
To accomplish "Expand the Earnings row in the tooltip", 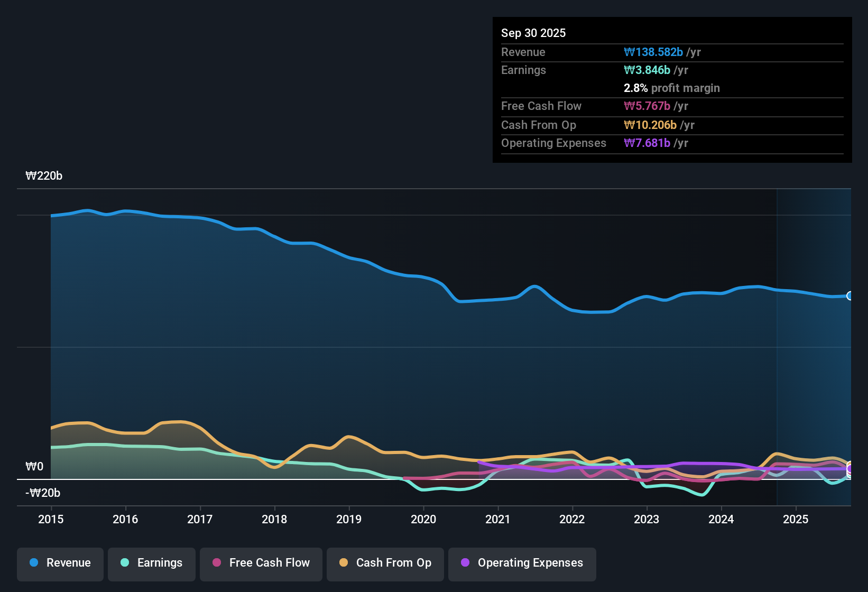I will pyautogui.click(x=523, y=70).
